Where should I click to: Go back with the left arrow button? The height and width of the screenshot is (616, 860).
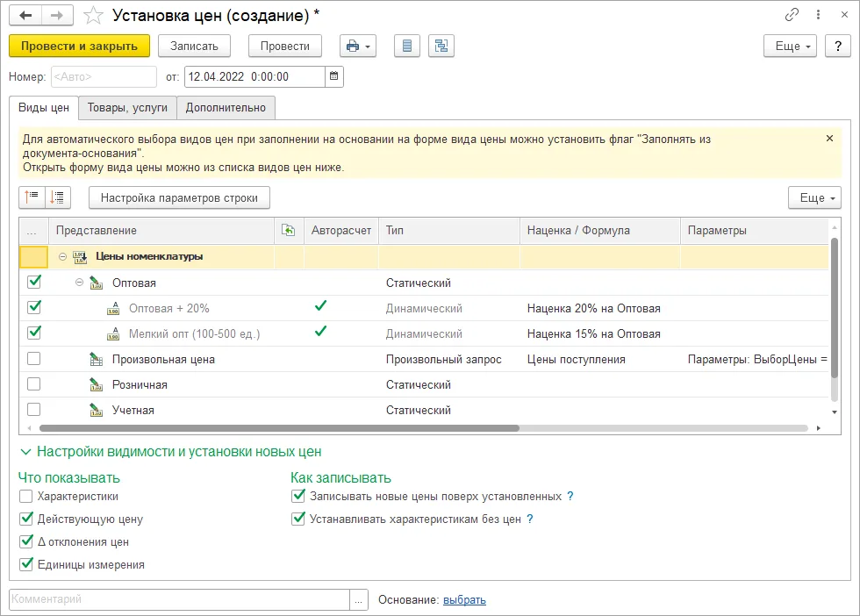tap(25, 16)
